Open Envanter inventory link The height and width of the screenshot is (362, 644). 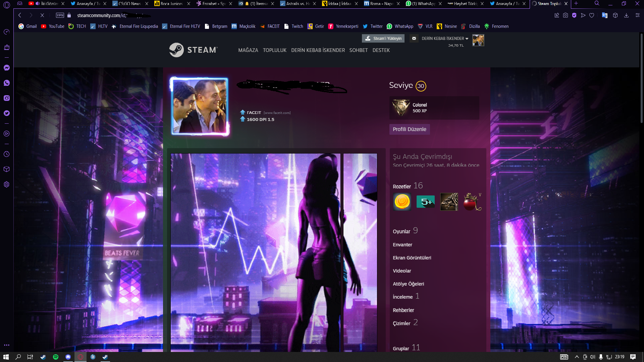pos(402,245)
